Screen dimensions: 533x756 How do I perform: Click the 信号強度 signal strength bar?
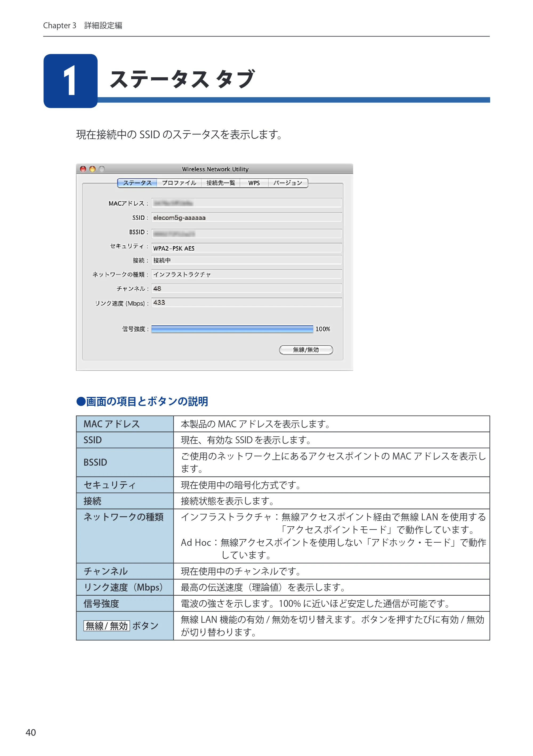coord(232,329)
